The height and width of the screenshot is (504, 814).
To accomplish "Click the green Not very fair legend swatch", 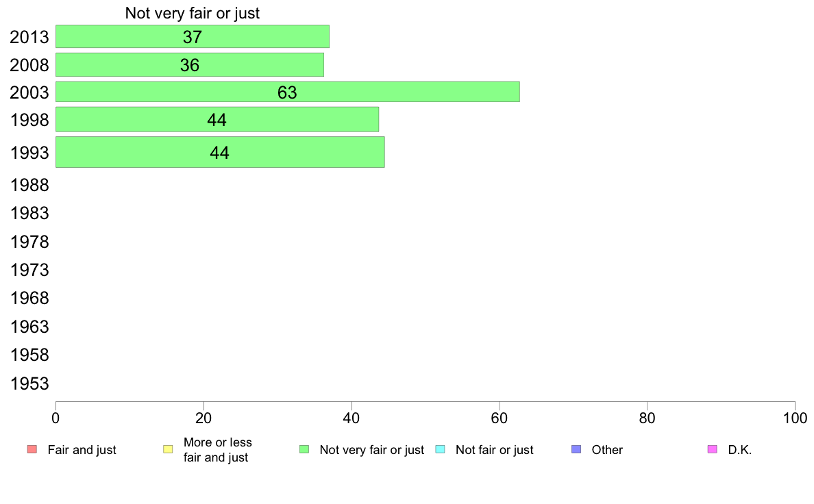I will pyautogui.click(x=304, y=449).
